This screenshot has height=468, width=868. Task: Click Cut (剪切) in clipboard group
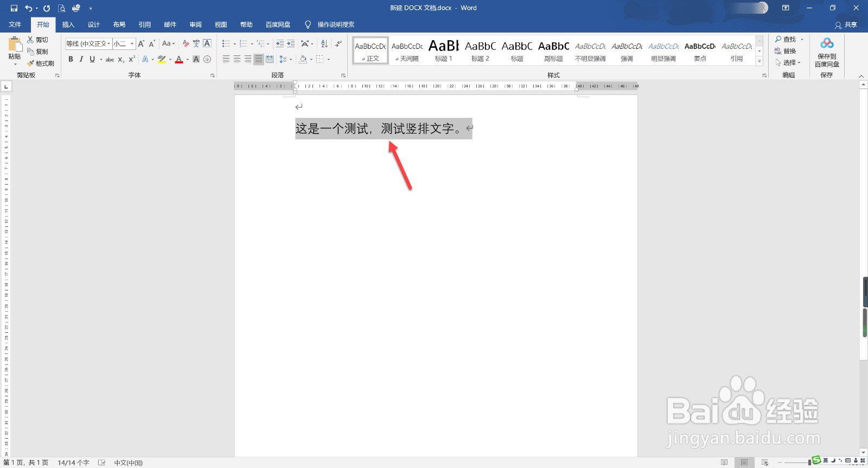(37, 40)
